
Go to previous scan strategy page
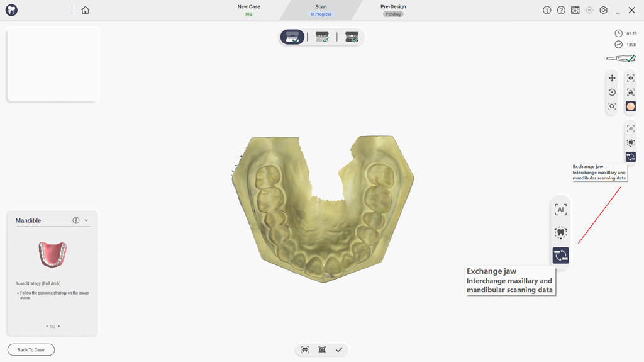[x=47, y=327]
